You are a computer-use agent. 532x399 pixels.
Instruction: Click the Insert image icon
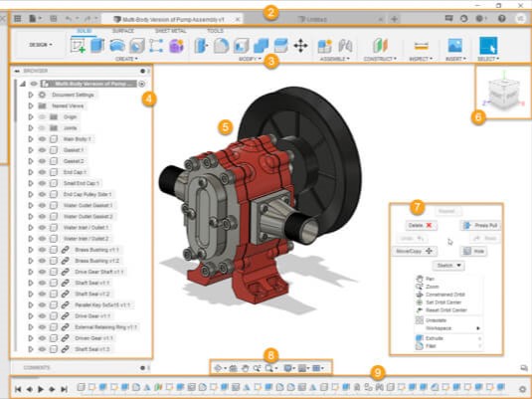pyautogui.click(x=455, y=46)
